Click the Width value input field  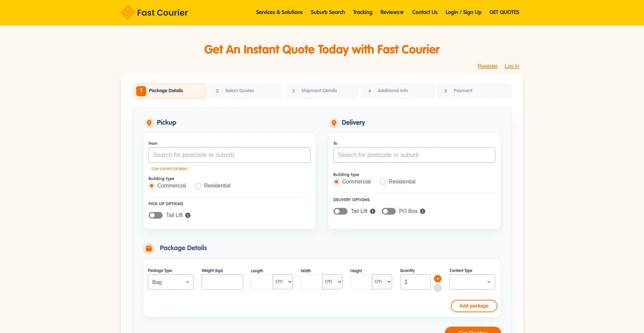point(312,282)
